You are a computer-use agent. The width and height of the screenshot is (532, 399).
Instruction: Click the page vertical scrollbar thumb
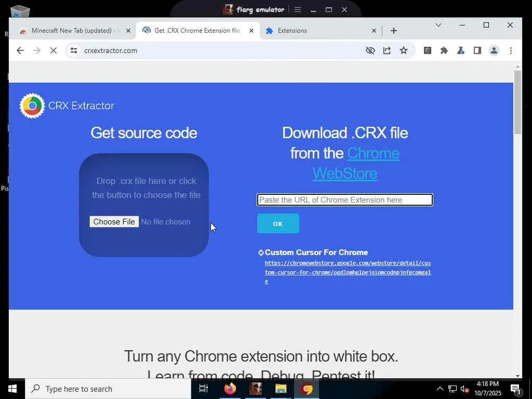517,102
